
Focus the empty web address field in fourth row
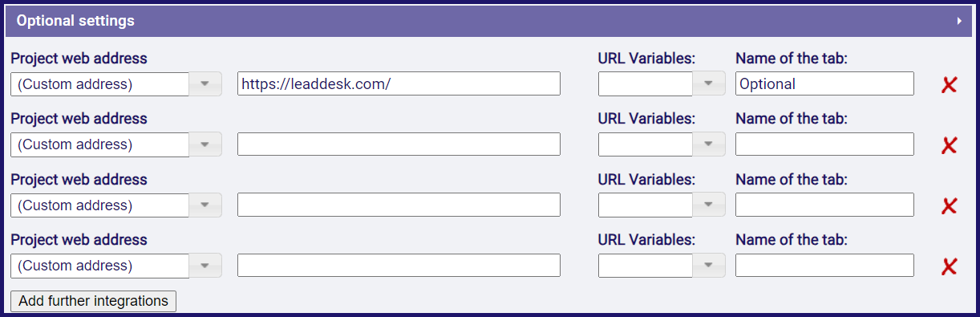point(399,266)
